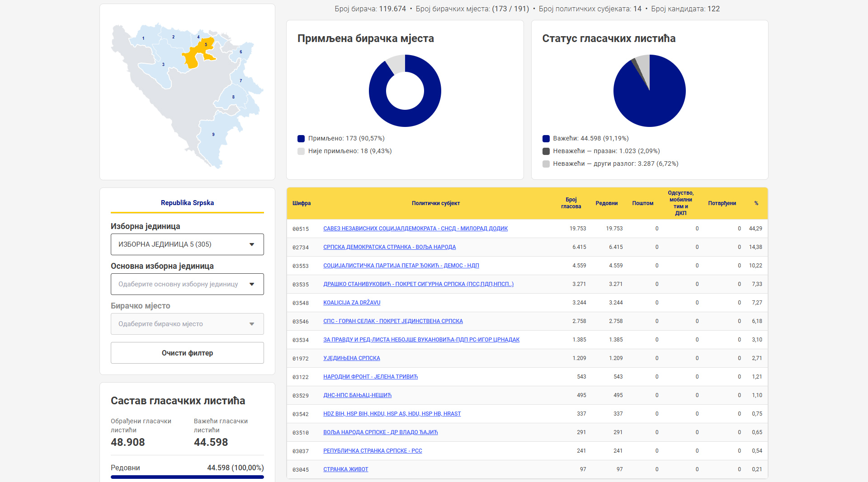Open the Основна изборна јединица dropdown
This screenshot has width=868, height=482.
(x=187, y=284)
